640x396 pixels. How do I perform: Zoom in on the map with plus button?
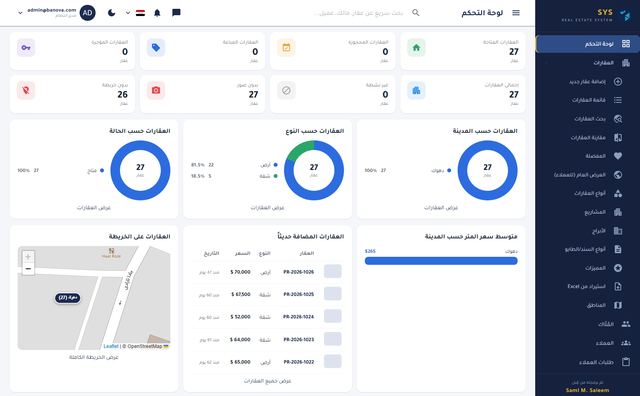[28, 257]
